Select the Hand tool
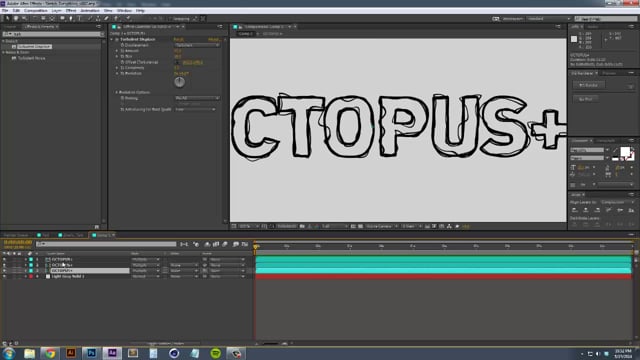 16,18
